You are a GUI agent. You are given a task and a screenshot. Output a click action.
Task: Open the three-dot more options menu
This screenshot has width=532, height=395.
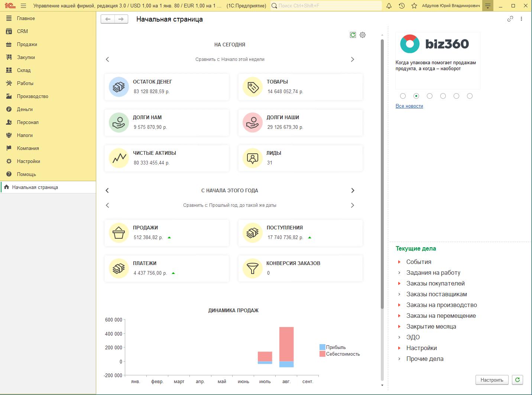(522, 19)
